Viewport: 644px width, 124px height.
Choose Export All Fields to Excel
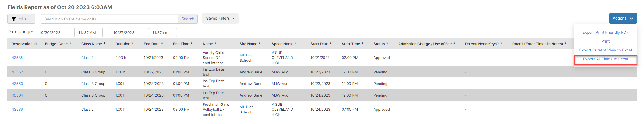tap(605, 59)
